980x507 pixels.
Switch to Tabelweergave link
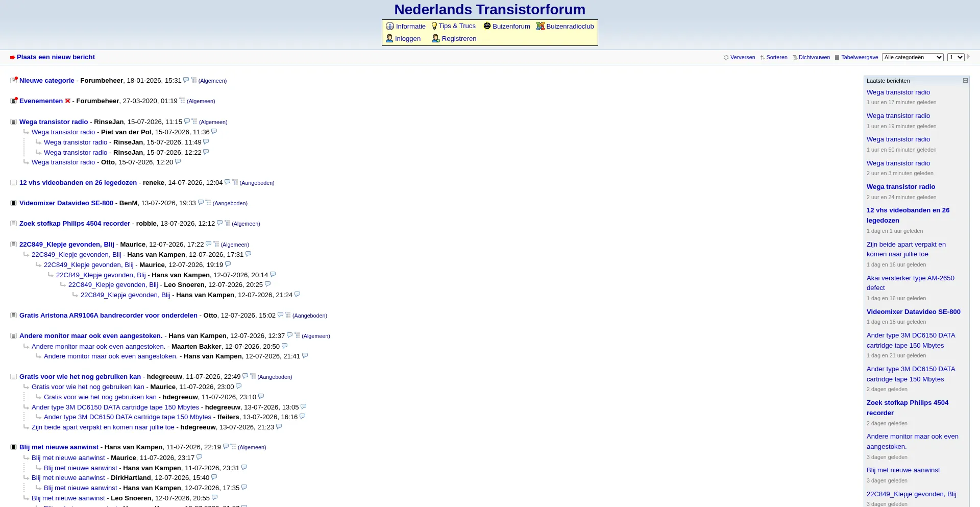pyautogui.click(x=860, y=57)
